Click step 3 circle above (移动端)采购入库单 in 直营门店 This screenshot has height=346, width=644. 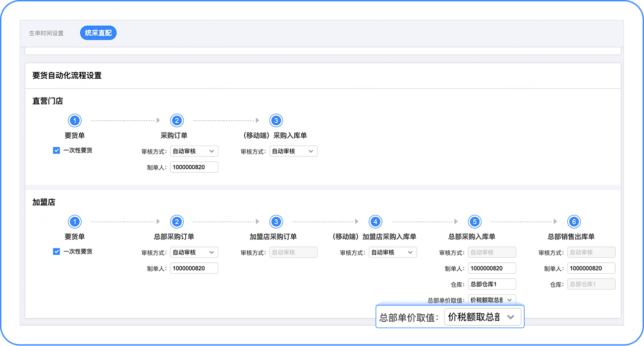coord(276,120)
